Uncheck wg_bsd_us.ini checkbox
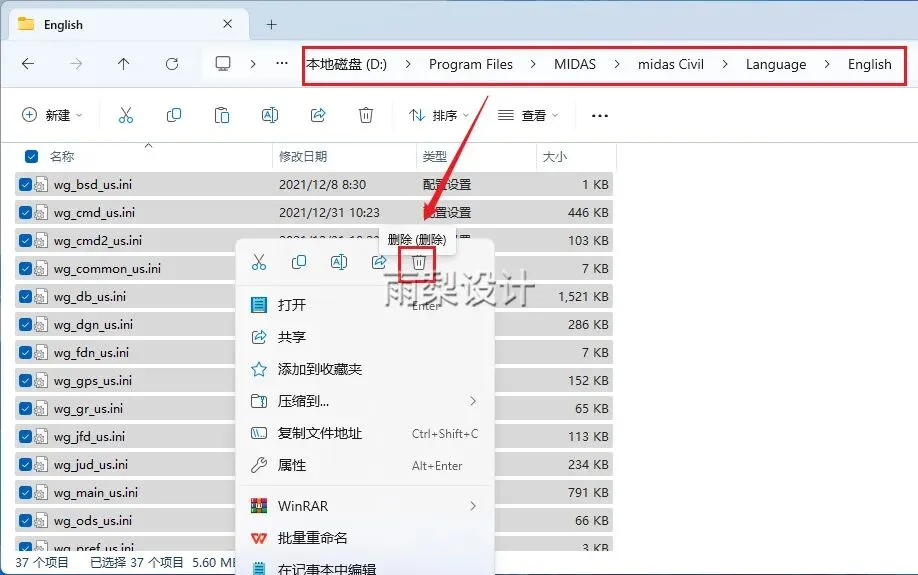 [x=25, y=184]
